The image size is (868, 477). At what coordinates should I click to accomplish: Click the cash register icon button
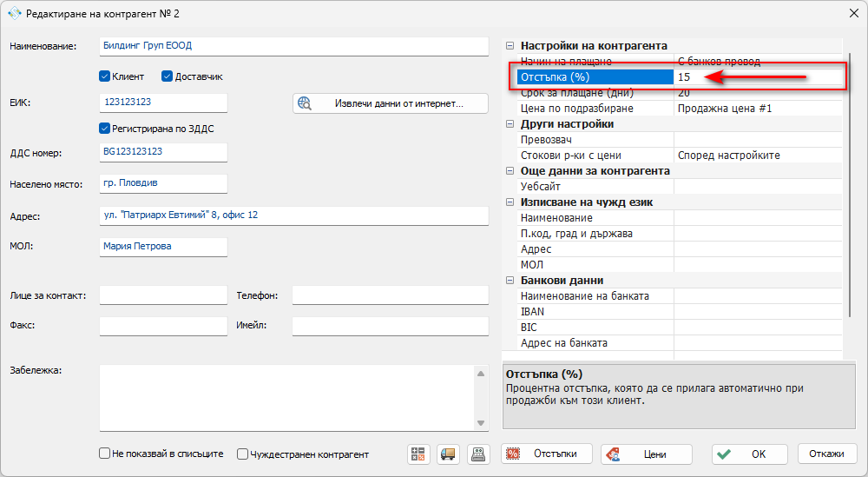click(478, 454)
